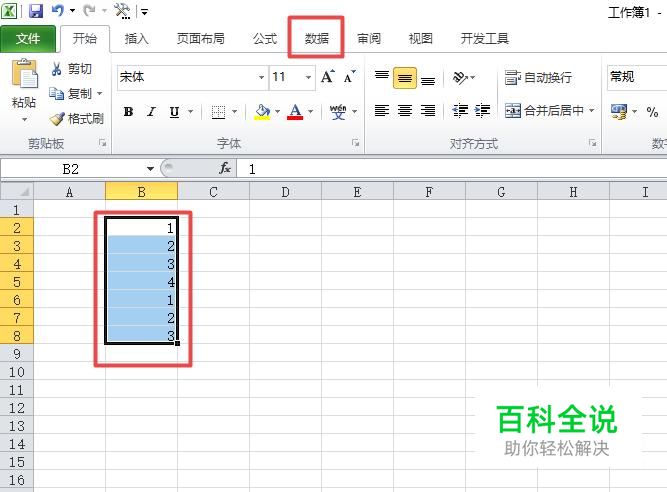The width and height of the screenshot is (667, 492).
Task: Switch to the 视图 ribbon tab
Action: [420, 39]
